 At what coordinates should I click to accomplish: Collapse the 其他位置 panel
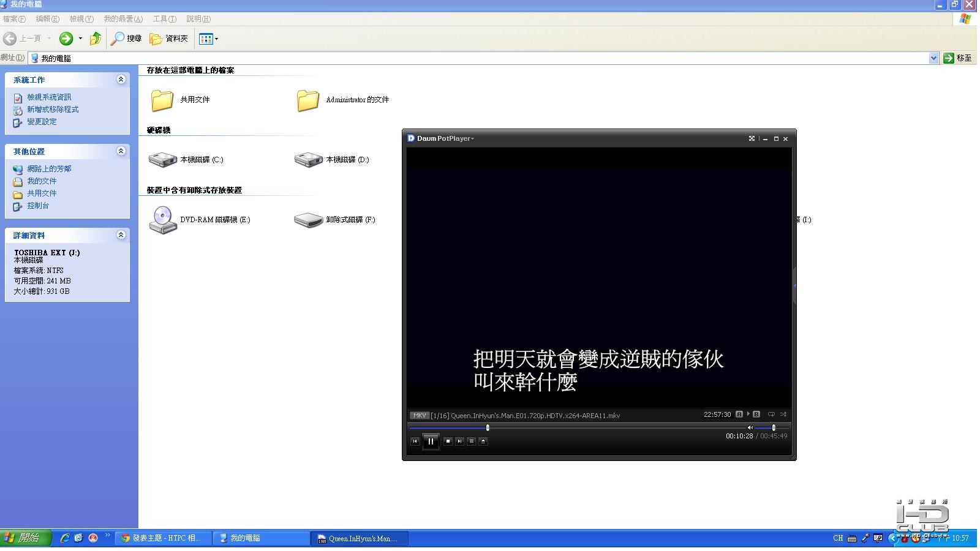[x=121, y=151]
